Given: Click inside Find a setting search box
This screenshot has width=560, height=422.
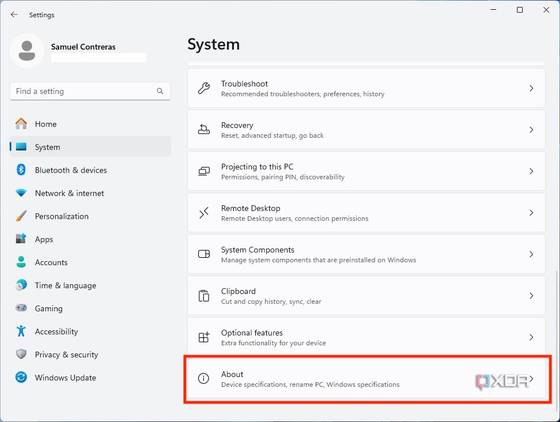Looking at the screenshot, I should tap(90, 91).
